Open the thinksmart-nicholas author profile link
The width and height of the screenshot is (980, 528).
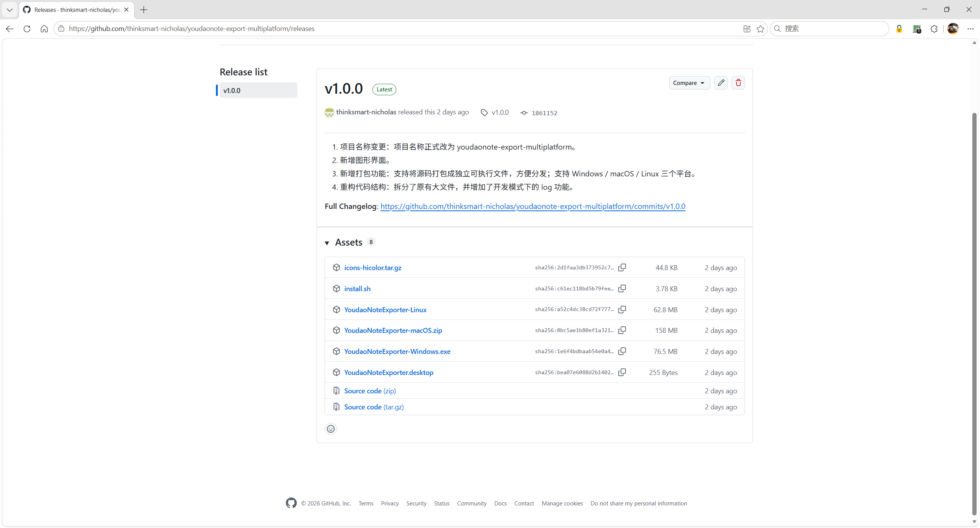tap(366, 112)
